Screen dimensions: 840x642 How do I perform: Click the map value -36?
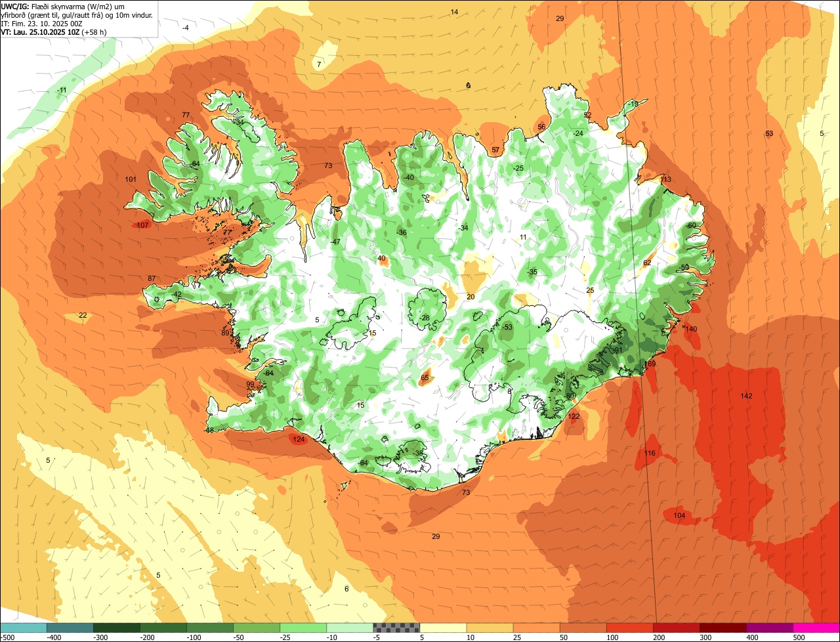click(x=402, y=233)
